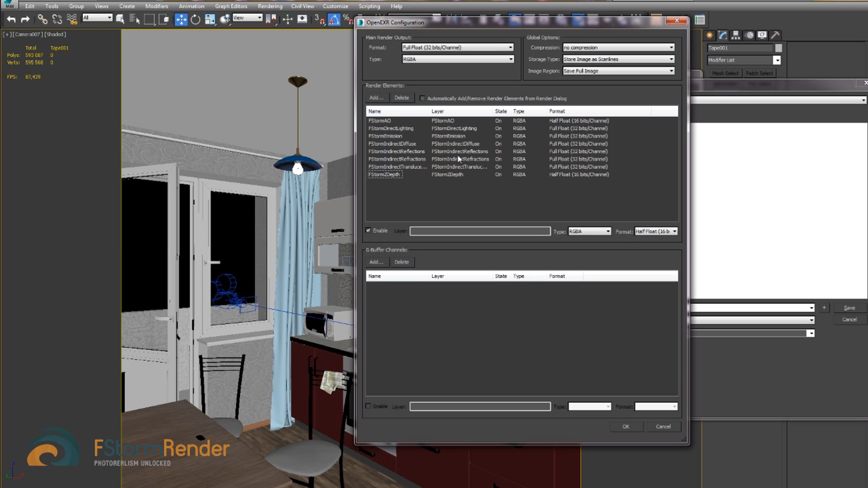
Task: Click the Redo arrow icon
Action: 25,19
